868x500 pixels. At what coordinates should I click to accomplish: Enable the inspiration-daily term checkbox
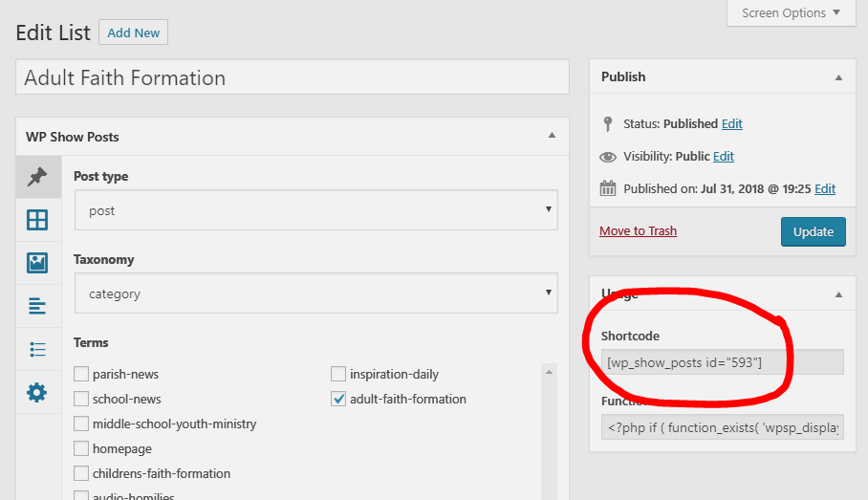338,375
